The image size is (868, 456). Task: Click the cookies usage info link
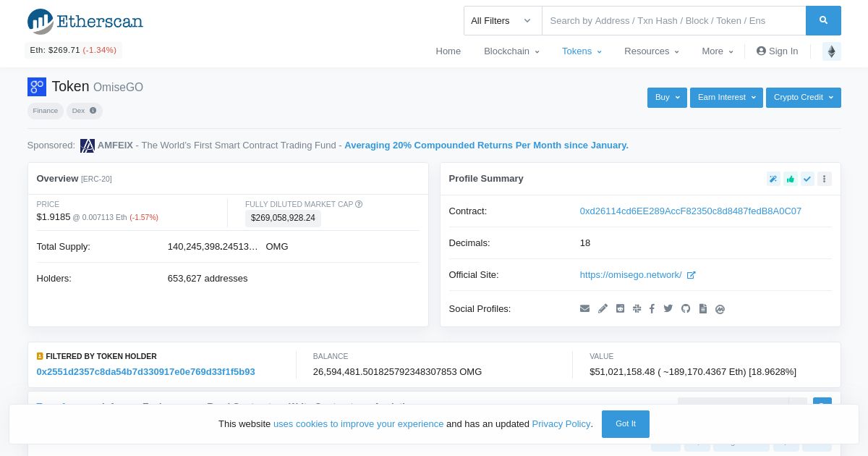(x=358, y=424)
